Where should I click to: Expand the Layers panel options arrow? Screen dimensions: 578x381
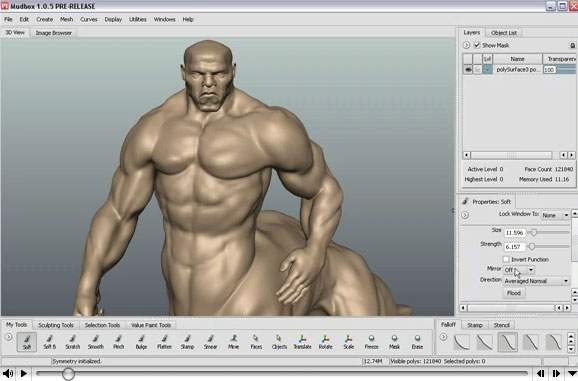pyautogui.click(x=466, y=45)
